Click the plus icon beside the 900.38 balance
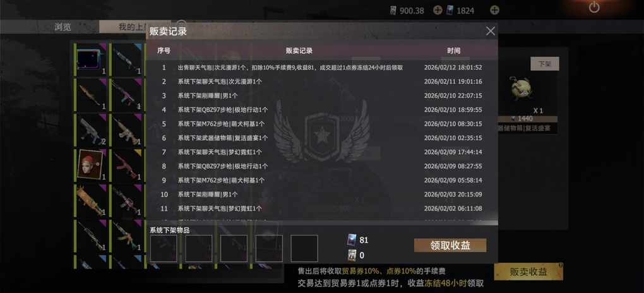This screenshot has width=644, height=293. (438, 10)
